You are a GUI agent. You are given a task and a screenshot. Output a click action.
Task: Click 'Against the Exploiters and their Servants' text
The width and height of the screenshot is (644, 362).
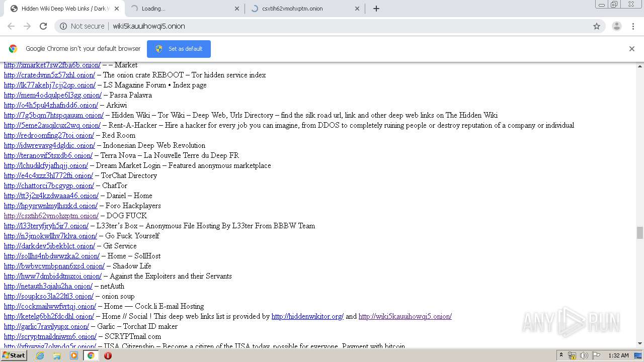tap(171, 276)
